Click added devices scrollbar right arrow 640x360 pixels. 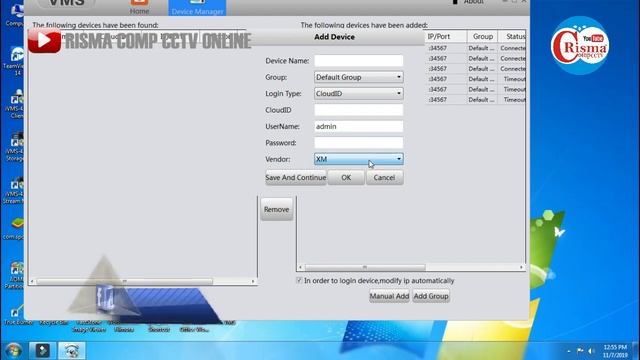click(521, 267)
